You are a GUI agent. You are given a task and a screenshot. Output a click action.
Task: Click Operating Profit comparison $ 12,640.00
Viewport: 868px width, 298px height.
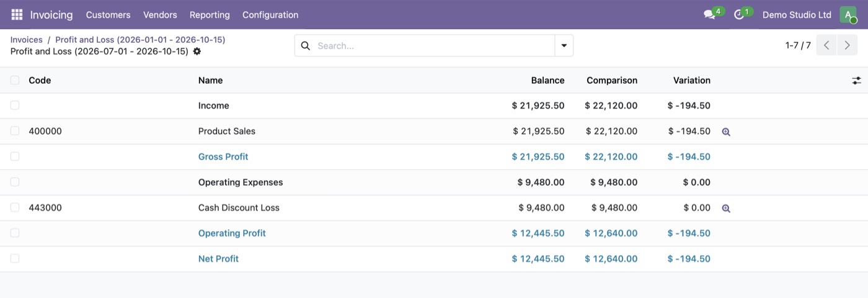(x=611, y=233)
